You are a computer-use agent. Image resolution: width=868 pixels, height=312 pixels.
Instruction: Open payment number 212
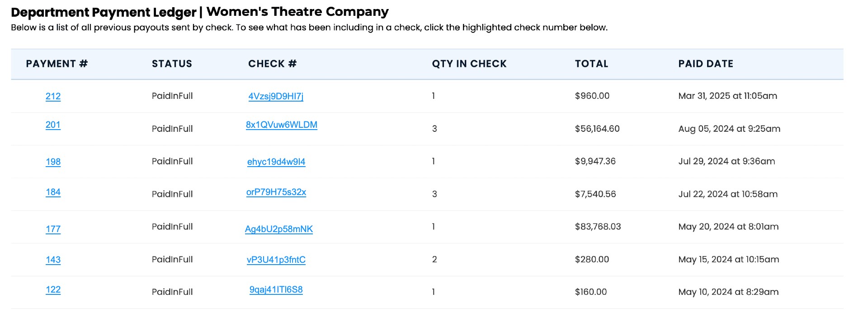(x=53, y=96)
